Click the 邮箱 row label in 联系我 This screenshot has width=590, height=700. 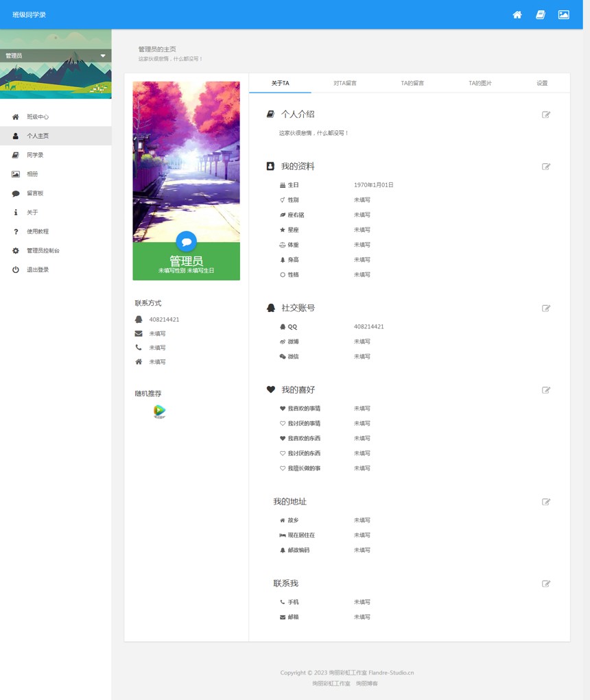tap(293, 617)
